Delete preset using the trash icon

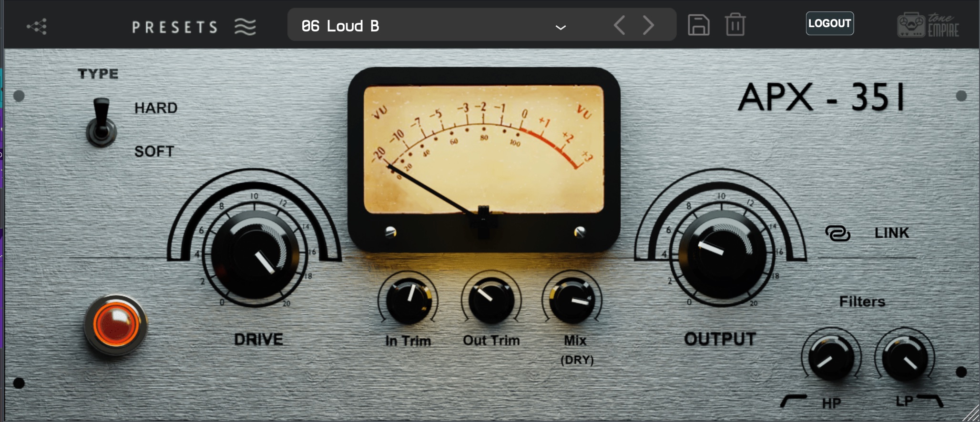point(735,25)
